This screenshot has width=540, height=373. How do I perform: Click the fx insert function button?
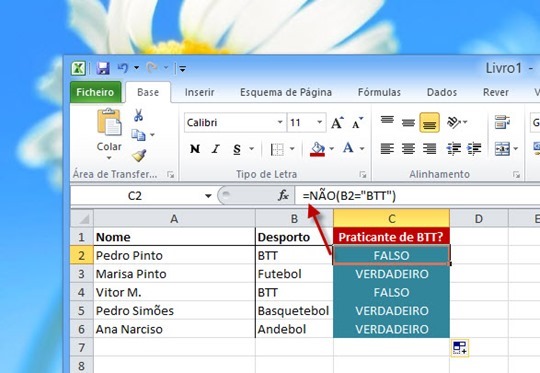(283, 196)
